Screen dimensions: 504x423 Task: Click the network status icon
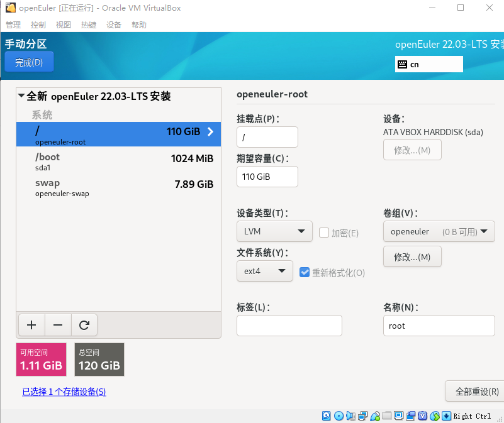pos(362,415)
